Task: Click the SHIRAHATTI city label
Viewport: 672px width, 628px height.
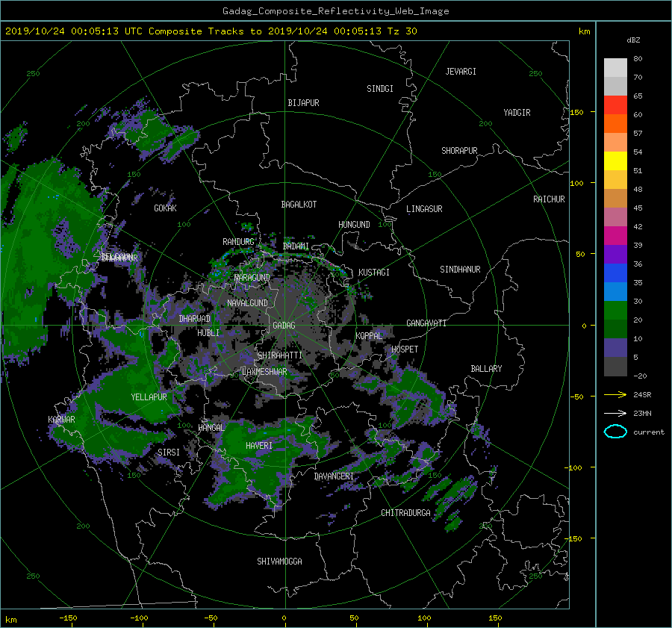Action: click(280, 355)
